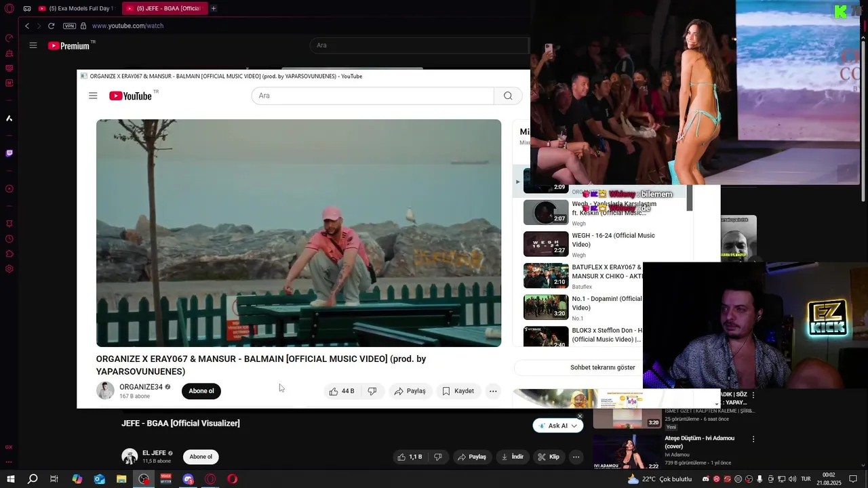Open Outlook from the taskbar

click(x=99, y=479)
